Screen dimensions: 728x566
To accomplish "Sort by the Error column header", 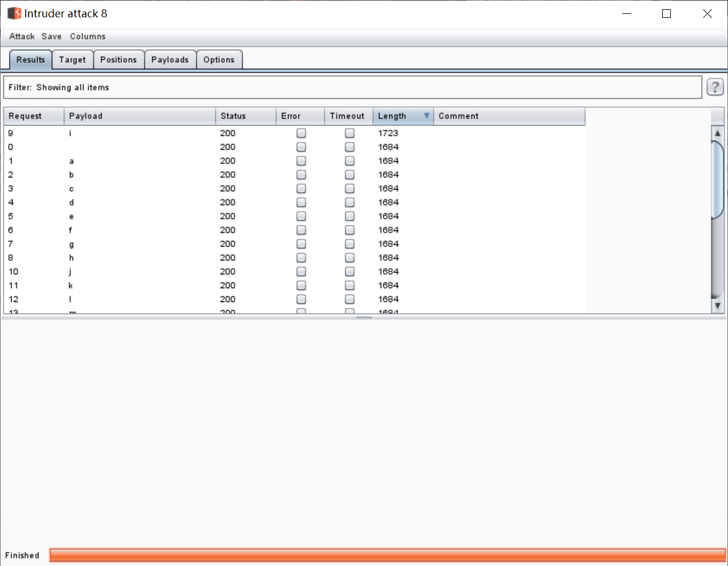I will [x=300, y=116].
